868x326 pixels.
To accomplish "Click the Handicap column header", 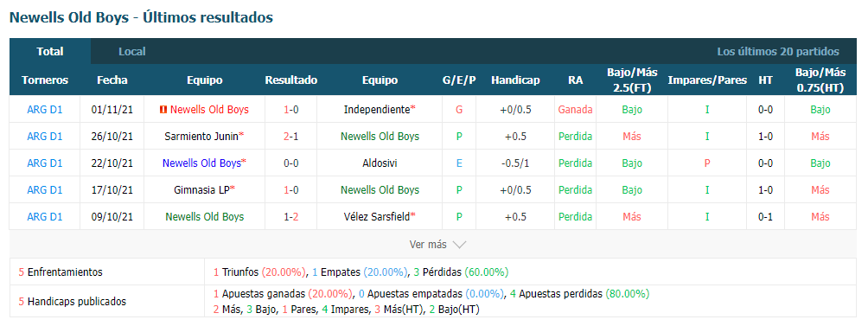I will tap(515, 80).
